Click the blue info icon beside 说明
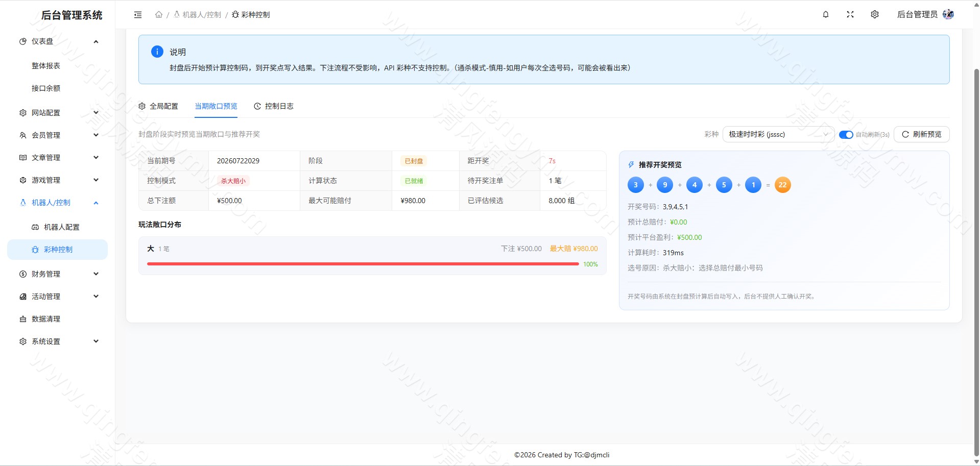Image resolution: width=980 pixels, height=466 pixels. tap(157, 52)
